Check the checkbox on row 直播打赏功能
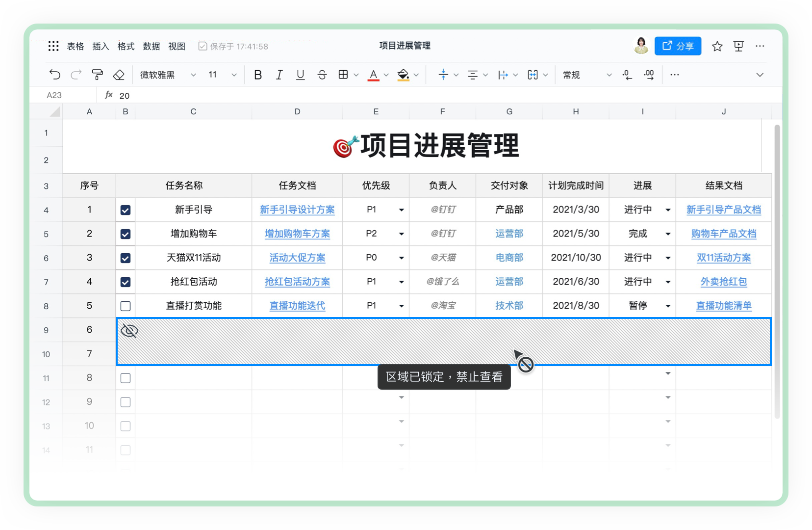Screen dimensions: 812x530 [x=126, y=306]
